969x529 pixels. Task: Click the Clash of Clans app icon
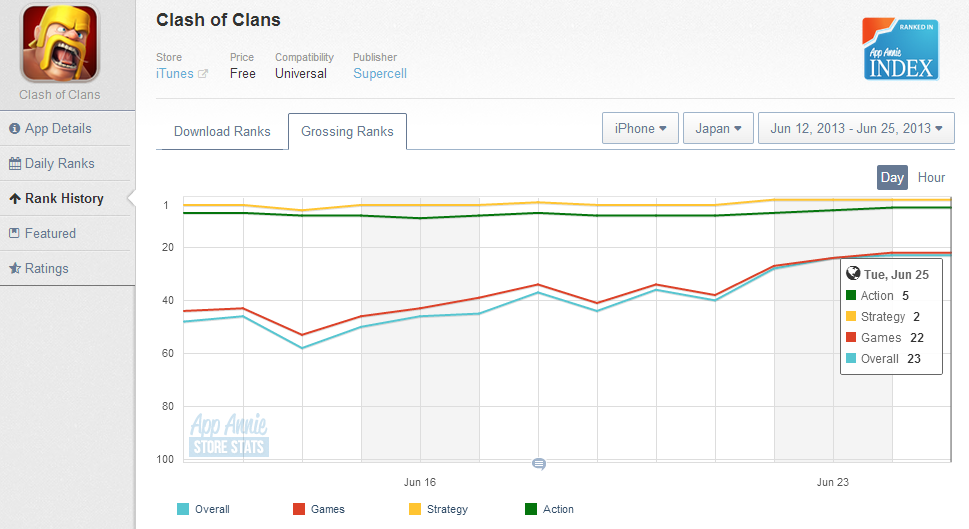click(60, 43)
